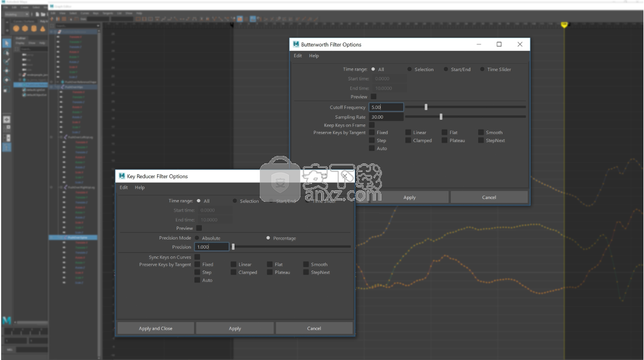The height and width of the screenshot is (360, 644).
Task: Enable Keep Keys on Frame checkbox
Action: pos(372,125)
